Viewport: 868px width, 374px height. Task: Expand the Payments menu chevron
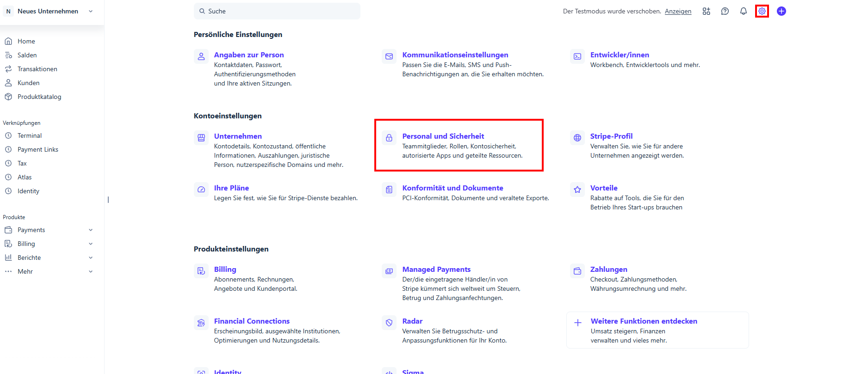click(91, 230)
